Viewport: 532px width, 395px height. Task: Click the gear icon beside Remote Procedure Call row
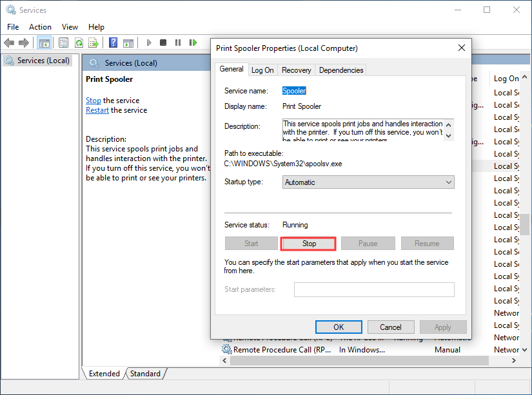[x=226, y=349]
